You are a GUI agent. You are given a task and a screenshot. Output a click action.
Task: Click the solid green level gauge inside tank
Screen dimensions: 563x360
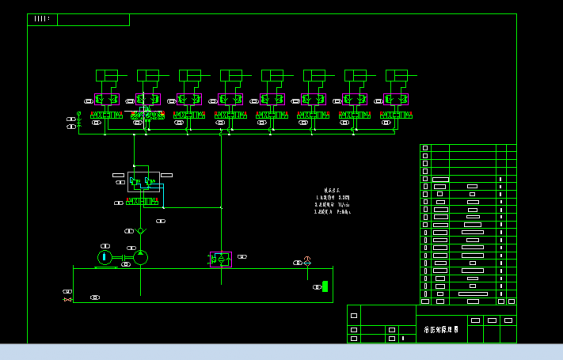(325, 286)
